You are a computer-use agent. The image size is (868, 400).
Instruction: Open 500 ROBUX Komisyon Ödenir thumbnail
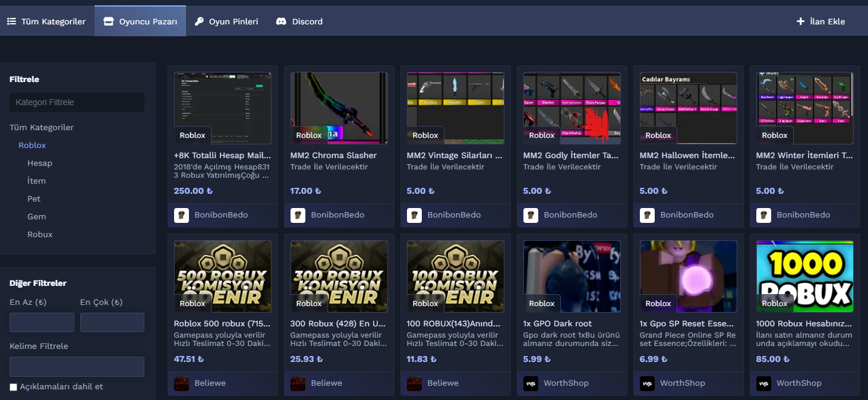tap(223, 276)
